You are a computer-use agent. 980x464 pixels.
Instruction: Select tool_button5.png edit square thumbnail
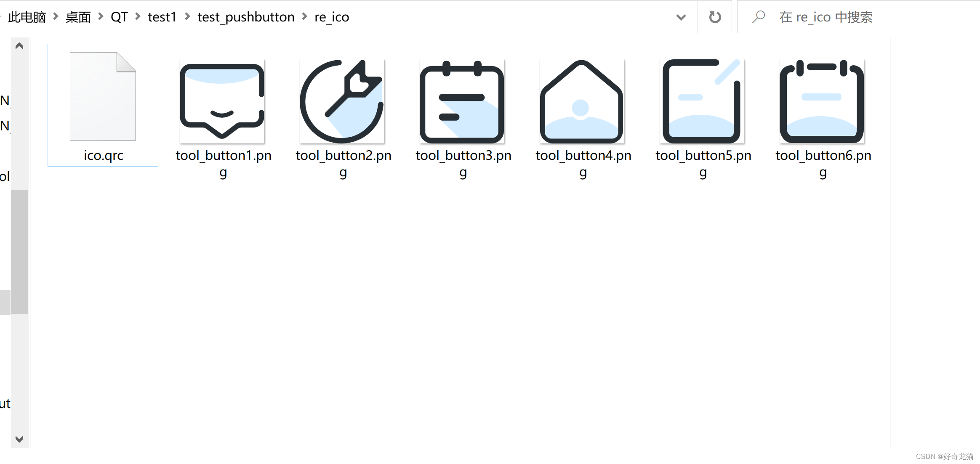[702, 101]
